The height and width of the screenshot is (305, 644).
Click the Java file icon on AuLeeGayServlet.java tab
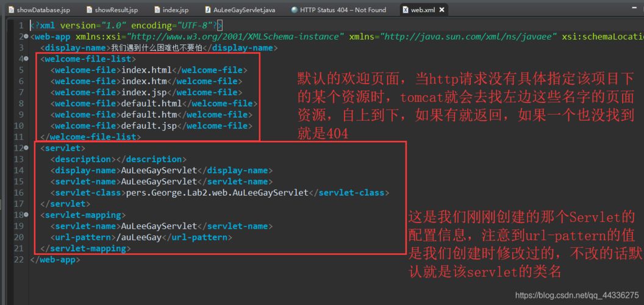coord(208,10)
